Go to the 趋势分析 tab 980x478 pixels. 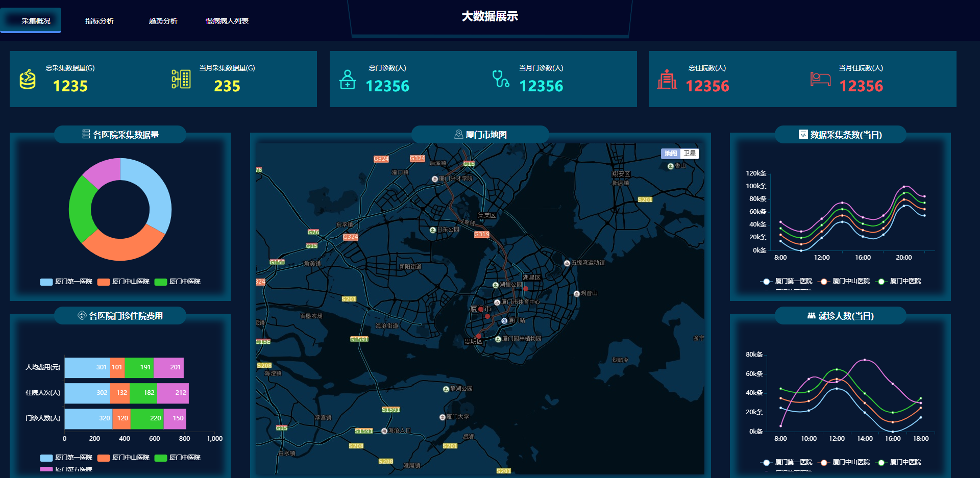pos(163,21)
